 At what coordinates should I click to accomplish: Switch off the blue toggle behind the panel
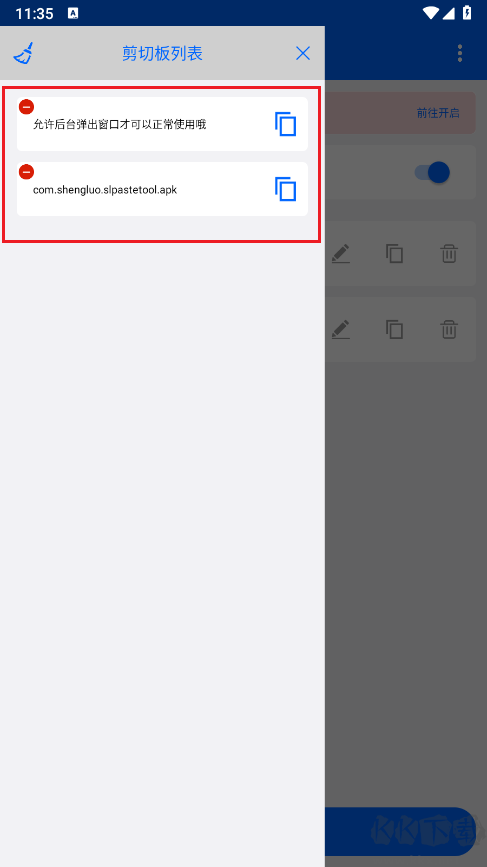coord(432,173)
